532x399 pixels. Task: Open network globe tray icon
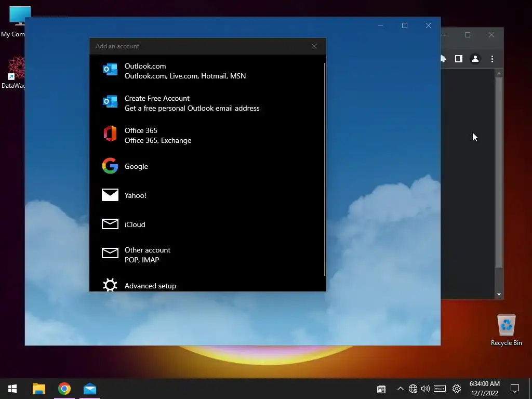point(413,389)
